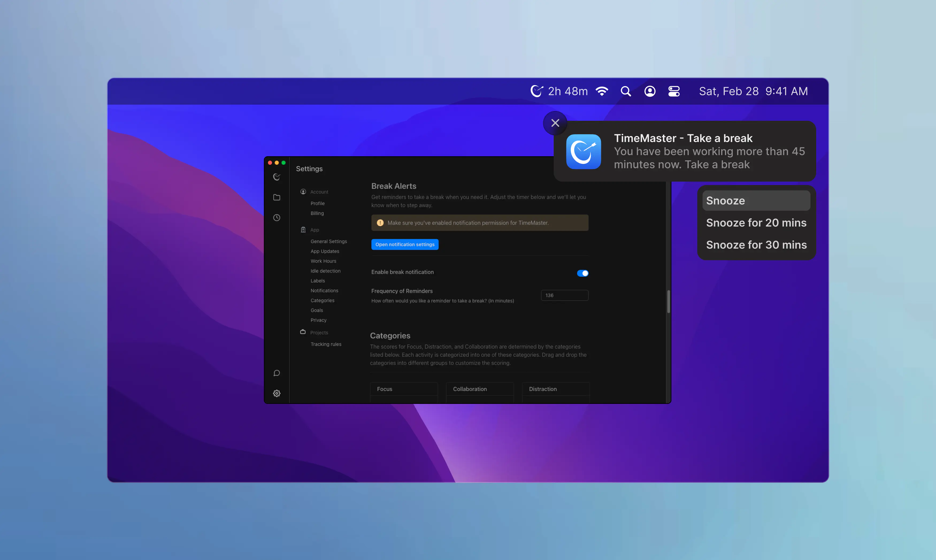Click the Focus category column header
Screen dimensions: 936x560
(x=404, y=389)
